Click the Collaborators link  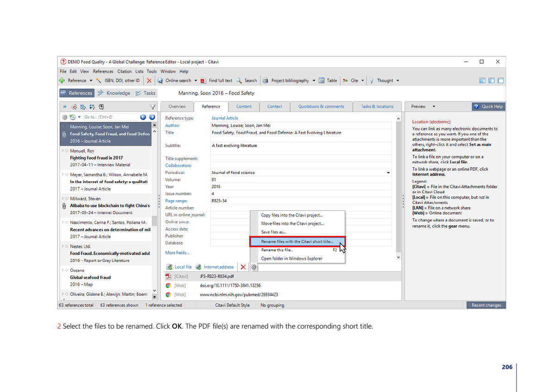point(179,165)
